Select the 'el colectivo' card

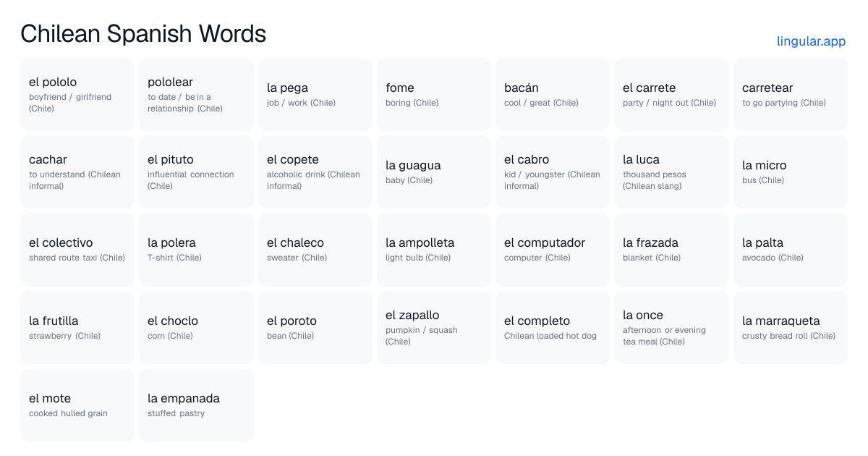pos(77,250)
